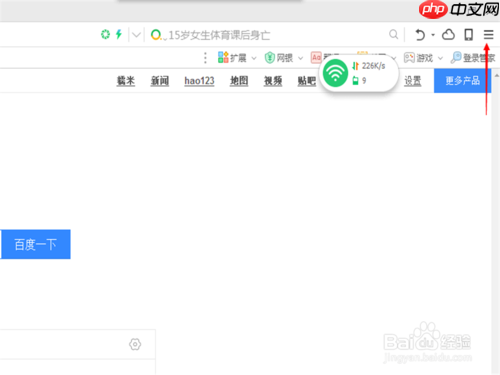
Task: Open the 糯米 link
Action: pyautogui.click(x=126, y=81)
